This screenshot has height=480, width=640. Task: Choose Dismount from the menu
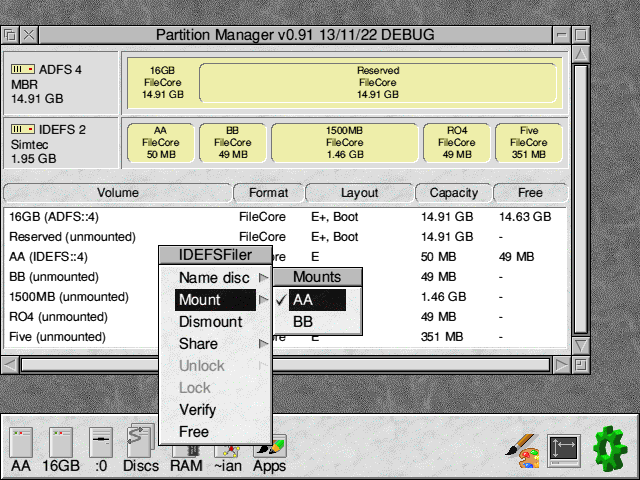tap(215, 322)
